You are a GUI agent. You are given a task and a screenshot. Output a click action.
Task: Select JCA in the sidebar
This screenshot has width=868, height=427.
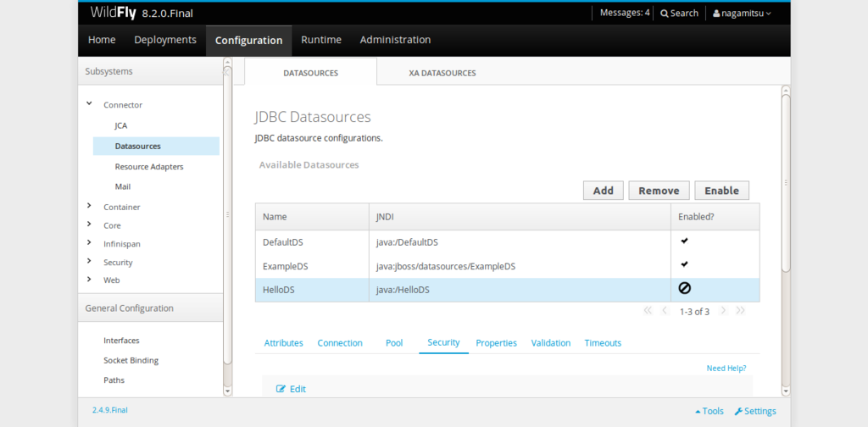(121, 125)
